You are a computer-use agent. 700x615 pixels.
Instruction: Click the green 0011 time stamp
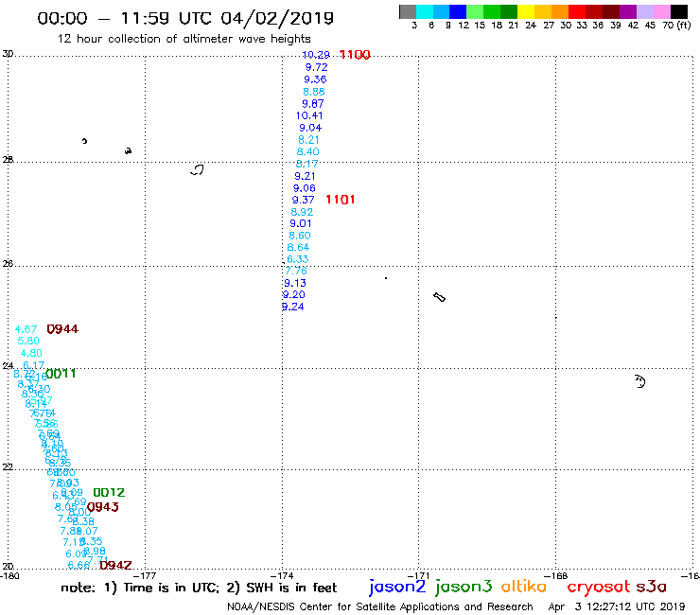(61, 374)
